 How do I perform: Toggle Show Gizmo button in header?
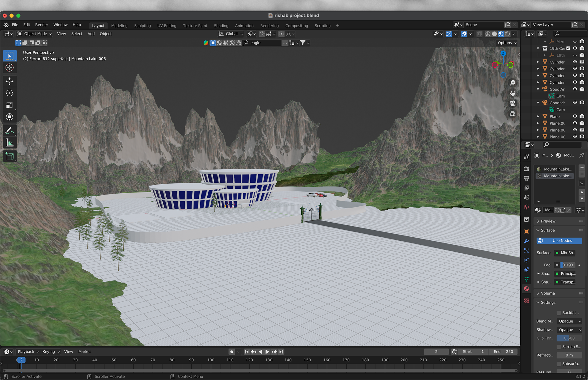pyautogui.click(x=449, y=34)
